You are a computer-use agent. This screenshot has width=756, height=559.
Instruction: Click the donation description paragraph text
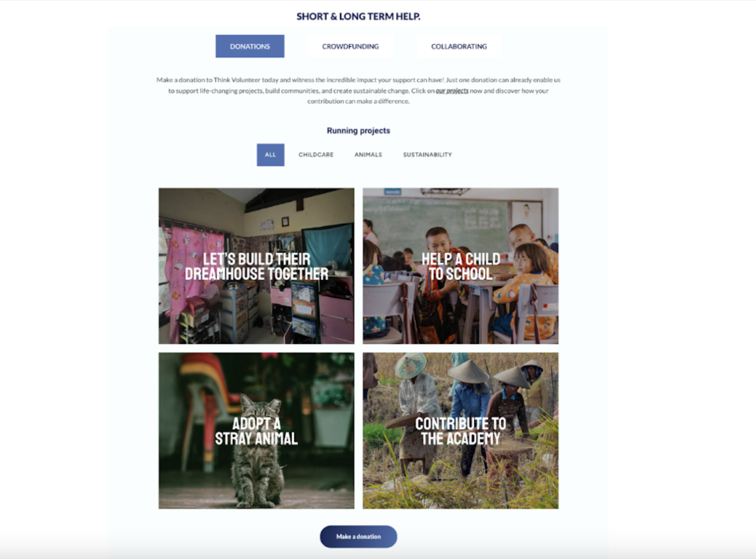click(x=358, y=90)
